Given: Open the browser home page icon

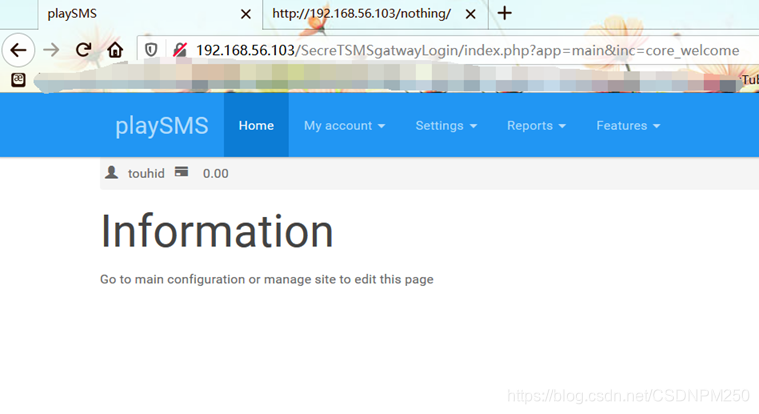Looking at the screenshot, I should (x=115, y=50).
